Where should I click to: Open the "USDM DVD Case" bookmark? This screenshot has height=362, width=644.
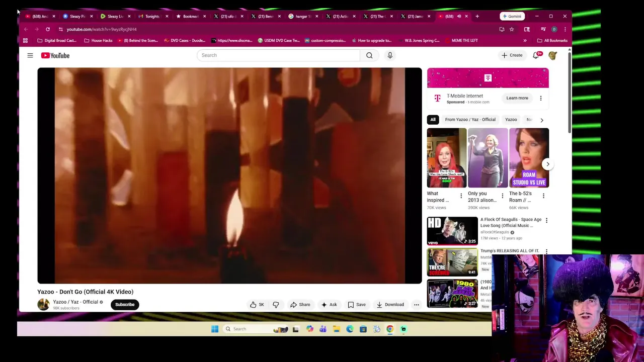point(278,40)
